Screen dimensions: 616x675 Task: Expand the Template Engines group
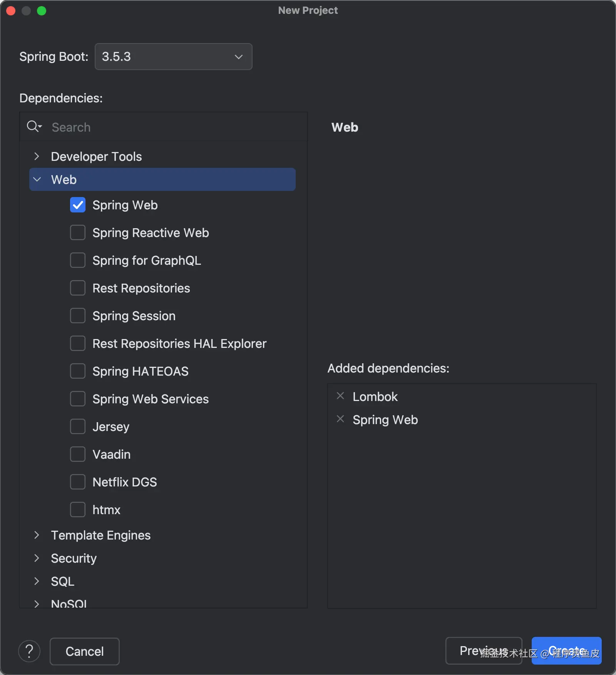37,535
